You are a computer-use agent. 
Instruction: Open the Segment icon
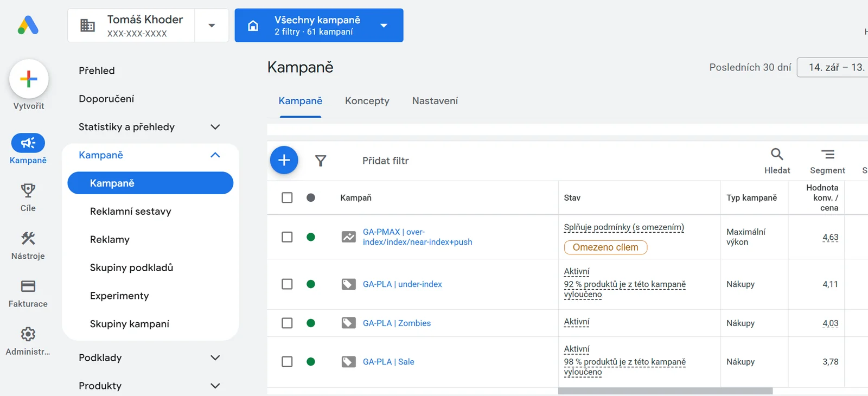point(828,154)
